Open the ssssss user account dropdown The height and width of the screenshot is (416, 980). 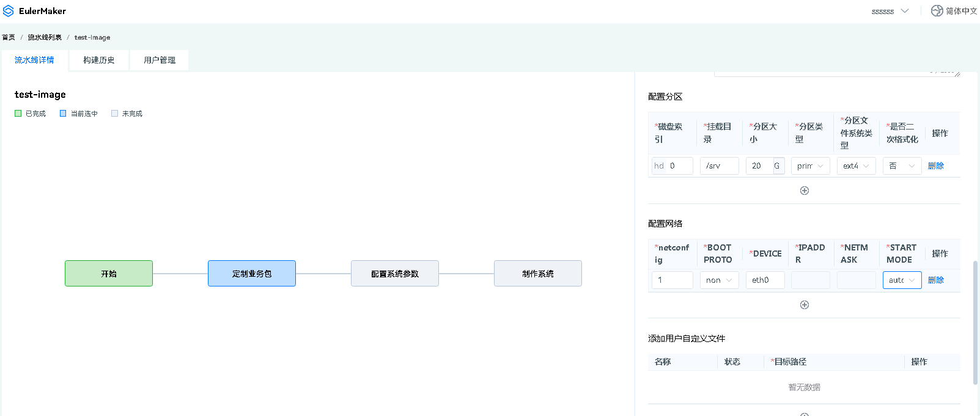(890, 11)
